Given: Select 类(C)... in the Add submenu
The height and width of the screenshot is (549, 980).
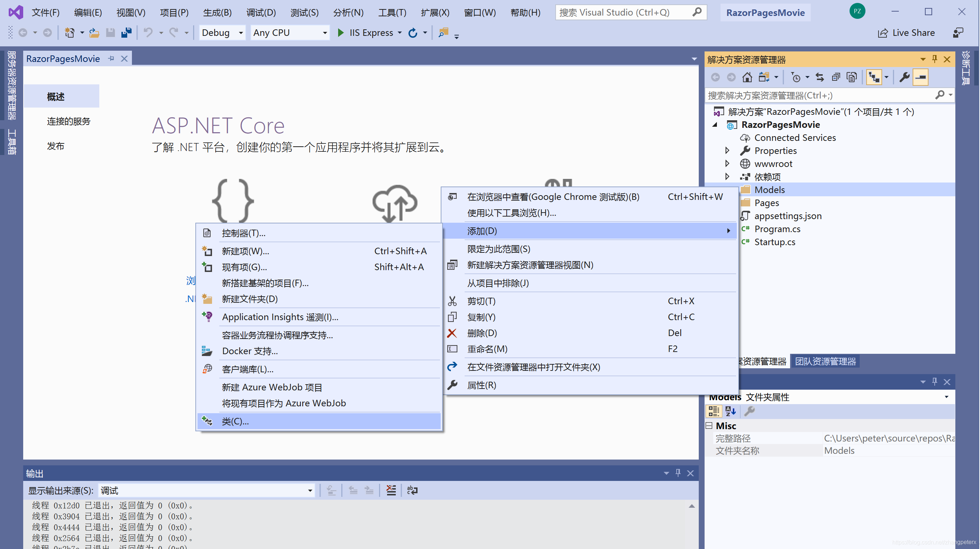Looking at the screenshot, I should 235,421.
